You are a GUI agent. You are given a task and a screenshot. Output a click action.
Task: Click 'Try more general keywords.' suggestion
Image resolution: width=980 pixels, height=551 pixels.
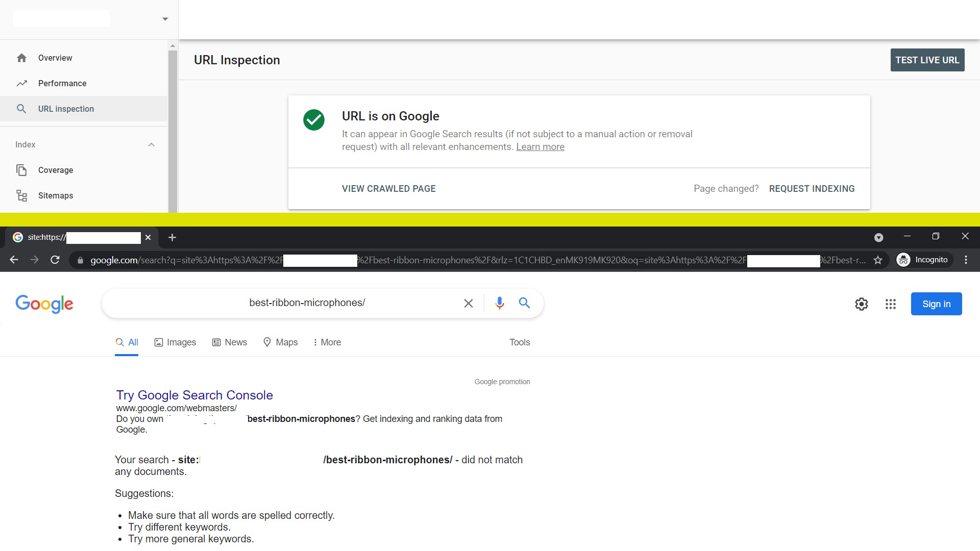click(x=191, y=539)
